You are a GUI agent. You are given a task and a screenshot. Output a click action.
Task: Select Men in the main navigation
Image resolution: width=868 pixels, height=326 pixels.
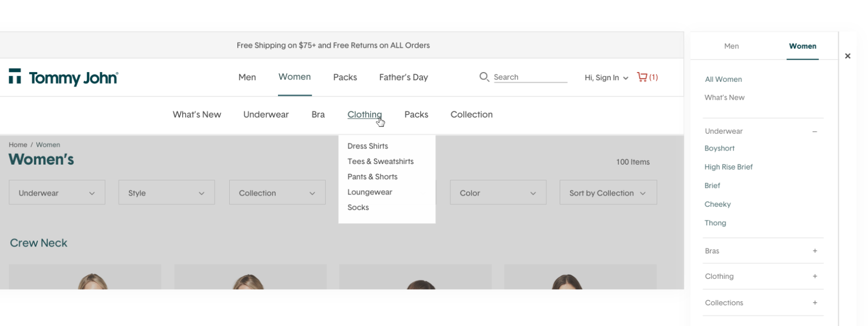[247, 77]
